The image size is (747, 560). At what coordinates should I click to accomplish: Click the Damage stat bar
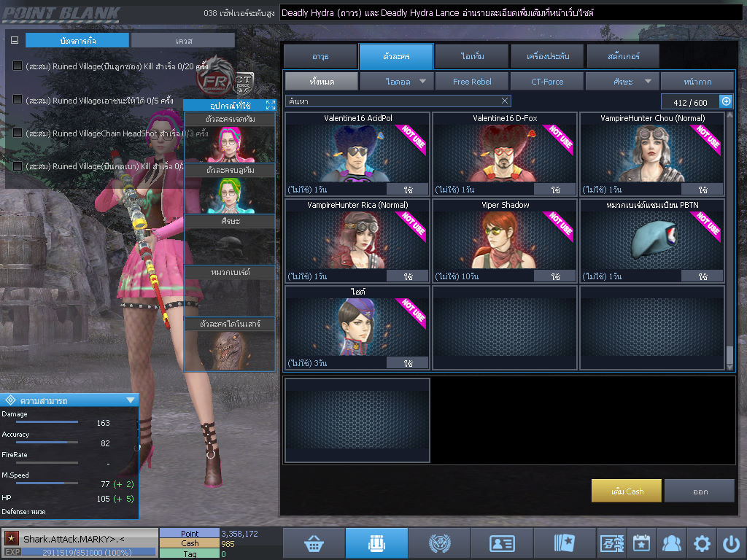pyautogui.click(x=47, y=422)
